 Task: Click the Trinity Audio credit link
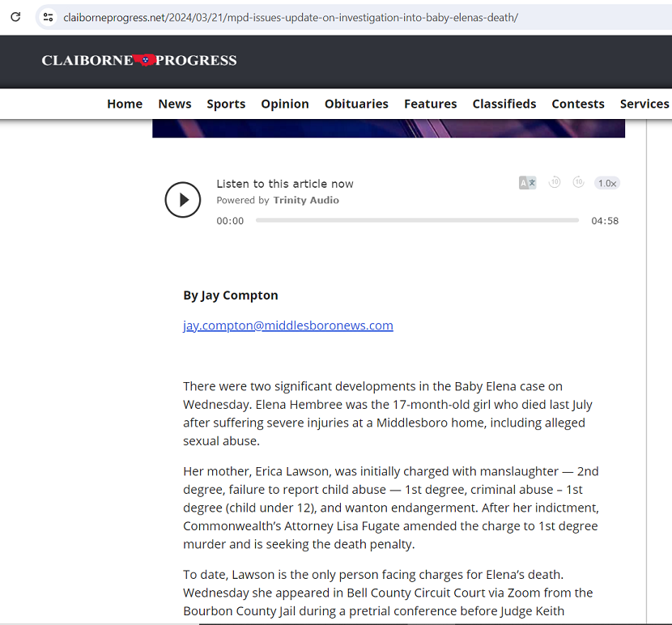306,200
